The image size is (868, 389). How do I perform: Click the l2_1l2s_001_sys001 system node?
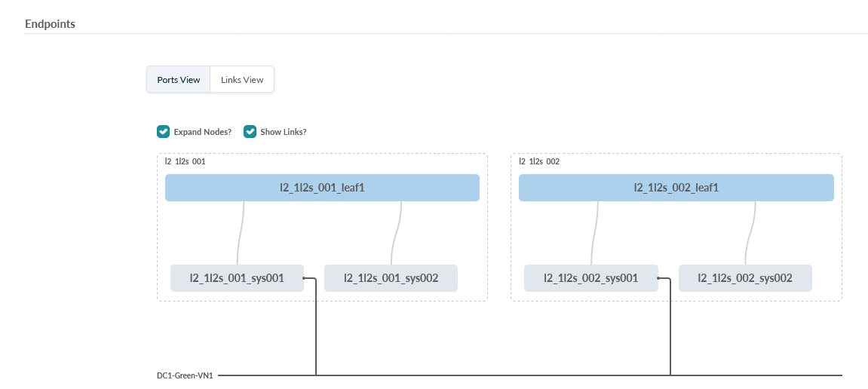tap(236, 278)
